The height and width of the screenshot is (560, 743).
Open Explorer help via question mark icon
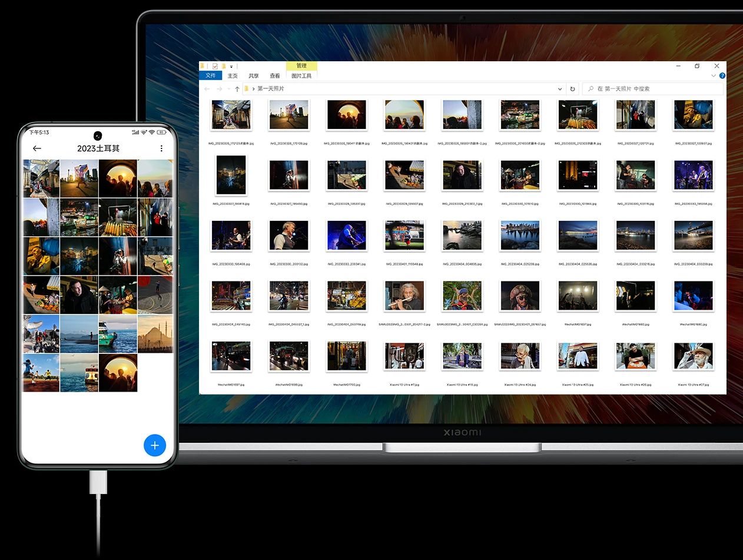pyautogui.click(x=722, y=75)
